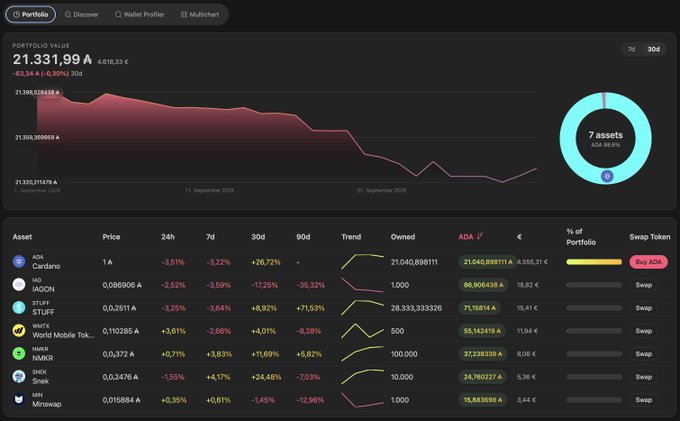
Task: Click the 37,238339 ₳ value badge
Action: click(x=483, y=354)
